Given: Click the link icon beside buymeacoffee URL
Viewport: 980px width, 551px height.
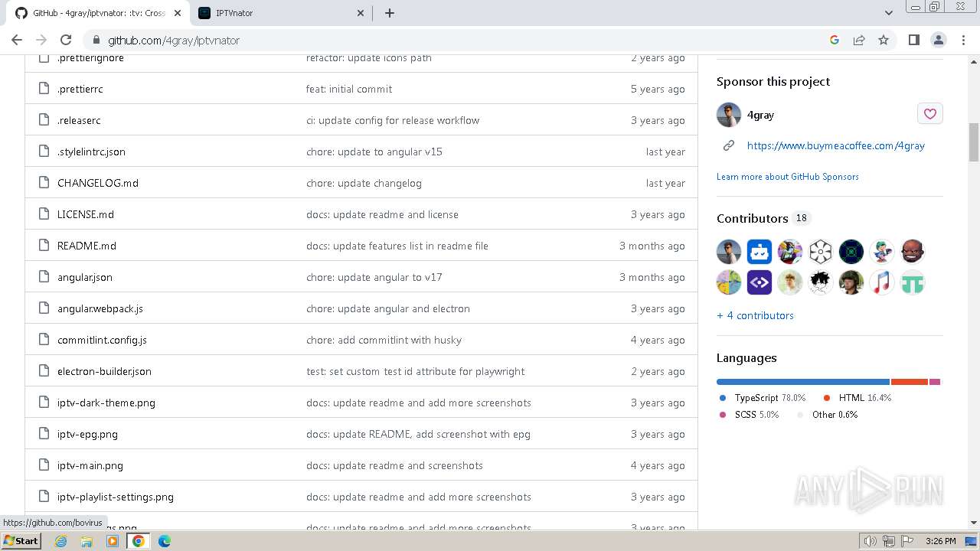Looking at the screenshot, I should pos(729,145).
